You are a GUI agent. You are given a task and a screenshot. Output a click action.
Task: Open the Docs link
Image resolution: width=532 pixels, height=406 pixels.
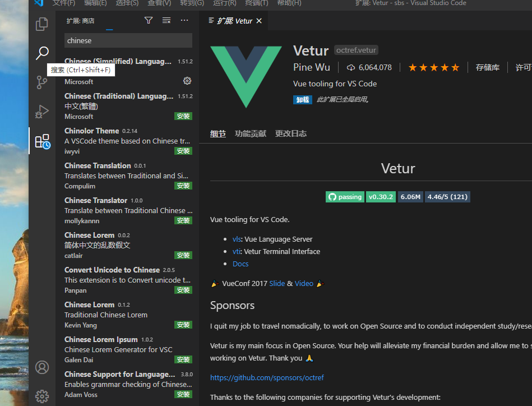point(240,264)
